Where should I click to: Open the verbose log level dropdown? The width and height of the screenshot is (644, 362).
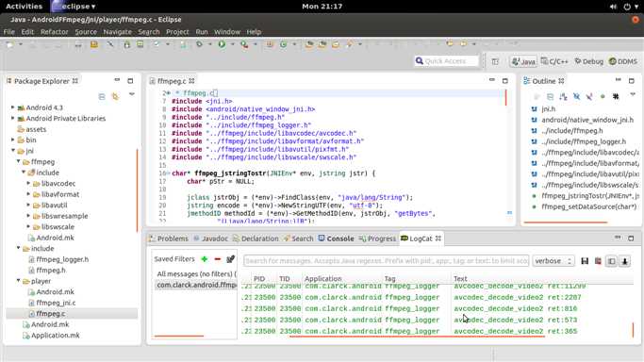tap(553, 260)
